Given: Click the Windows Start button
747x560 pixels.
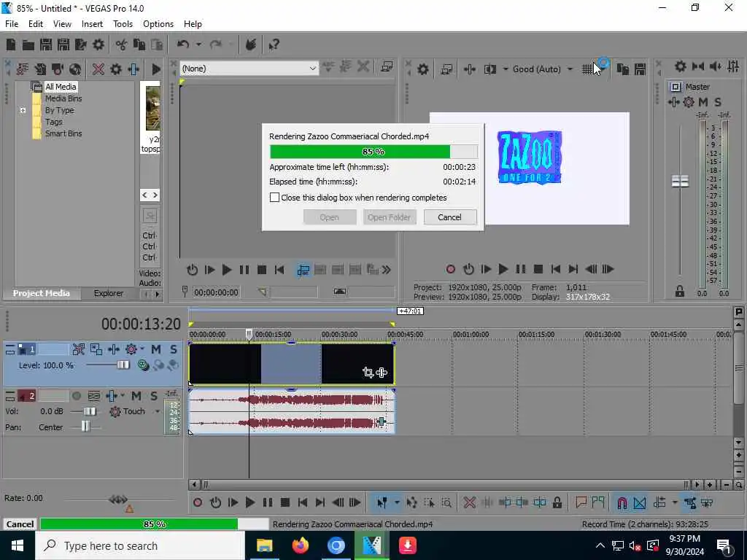Looking at the screenshot, I should tap(18, 545).
